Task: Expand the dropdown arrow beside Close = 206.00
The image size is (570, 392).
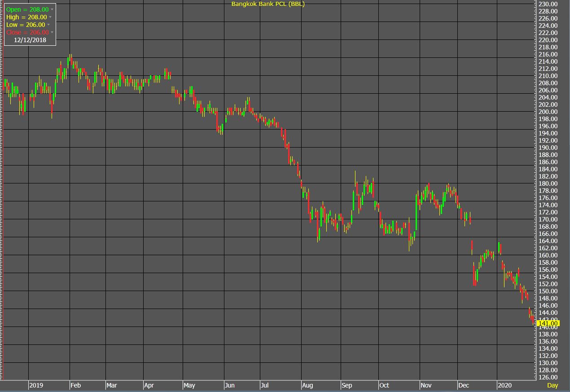Action: click(52, 32)
